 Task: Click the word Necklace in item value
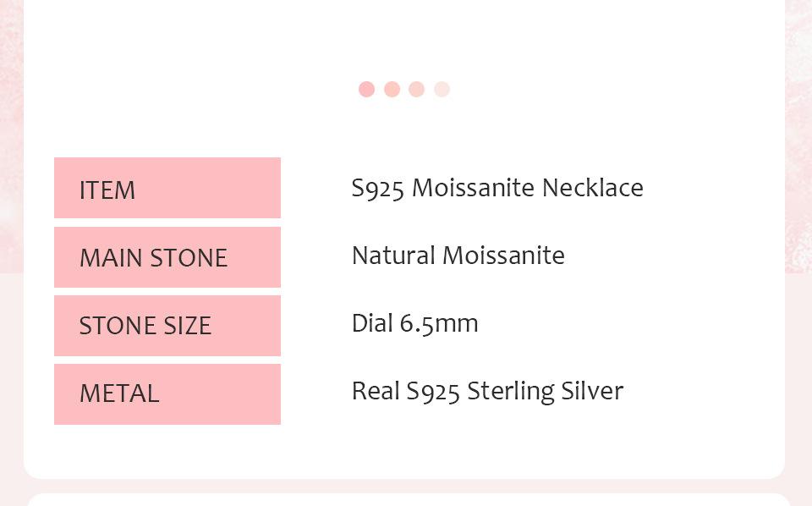coord(592,188)
